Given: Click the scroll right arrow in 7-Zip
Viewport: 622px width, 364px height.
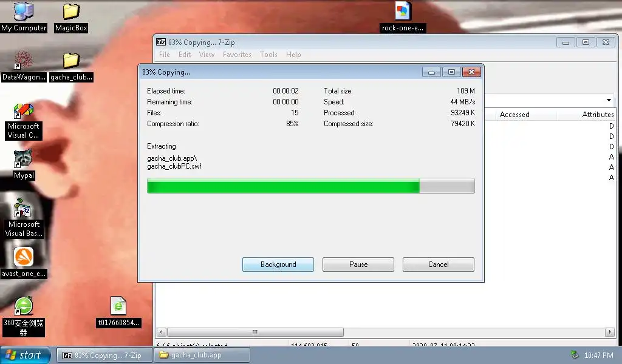Looking at the screenshot, I should pos(610,332).
